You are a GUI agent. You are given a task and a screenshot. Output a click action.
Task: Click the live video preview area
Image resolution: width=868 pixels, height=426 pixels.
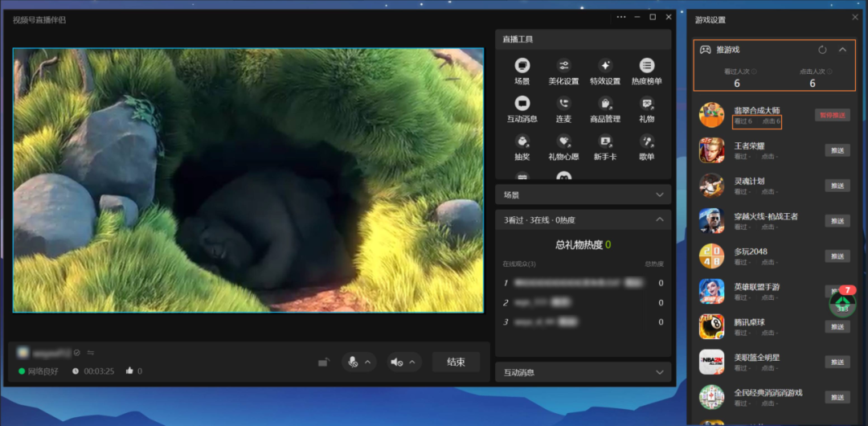248,180
